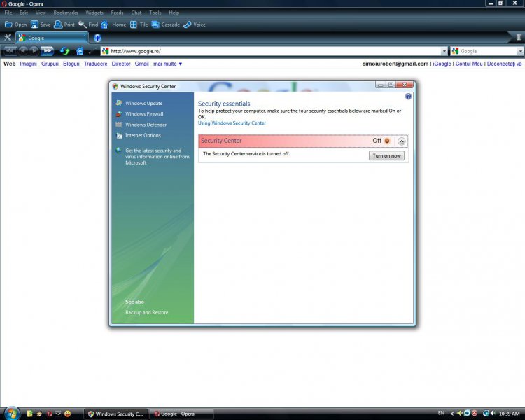Image resolution: width=525 pixels, height=420 pixels.
Task: Click the Gmail link on Google
Action: tap(141, 64)
